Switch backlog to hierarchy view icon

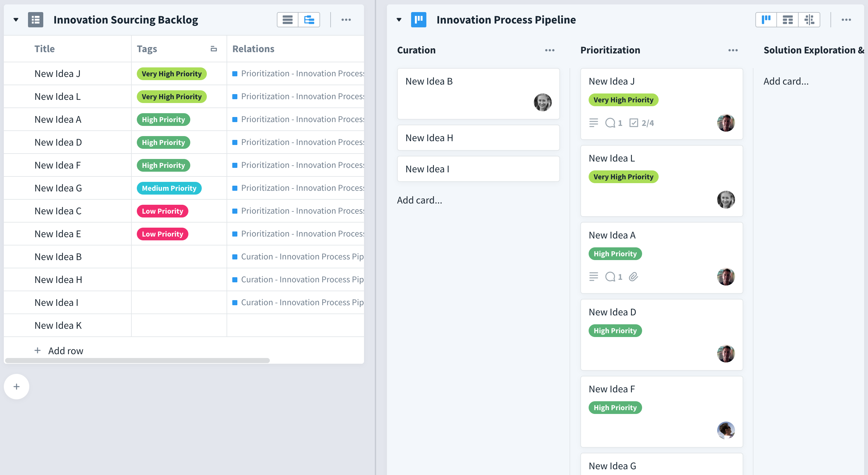(x=309, y=20)
